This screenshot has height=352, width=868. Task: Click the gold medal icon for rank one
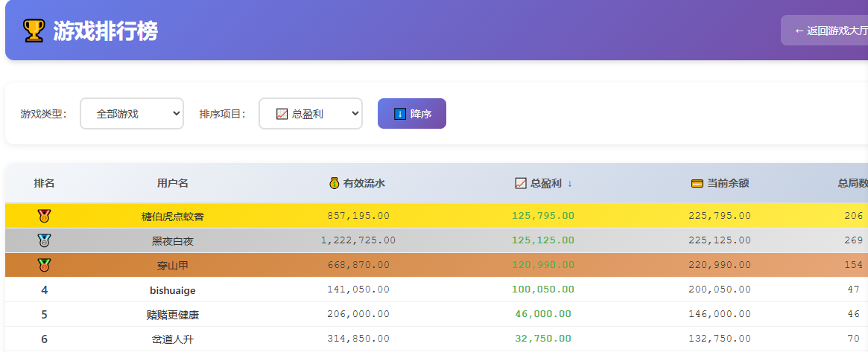pyautogui.click(x=45, y=216)
